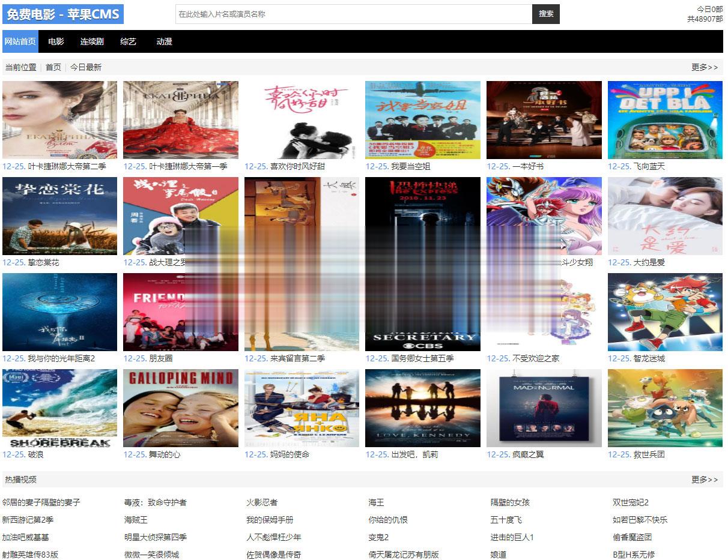Open hot video 五十度飞
The height and width of the screenshot is (560, 728).
[x=506, y=520]
